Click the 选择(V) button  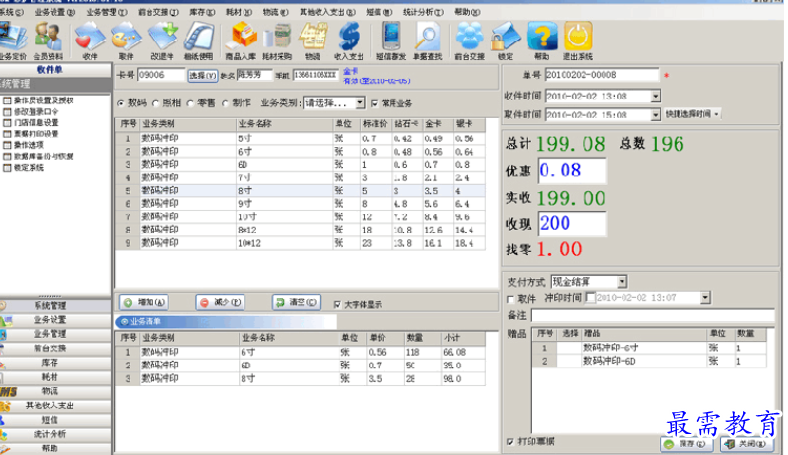(203, 76)
